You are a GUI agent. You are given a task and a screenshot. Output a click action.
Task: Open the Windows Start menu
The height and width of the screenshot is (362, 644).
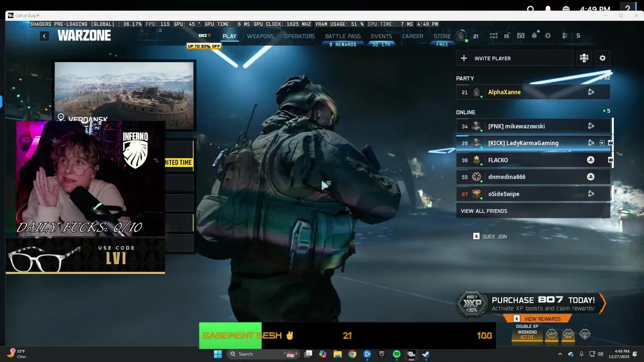pyautogui.click(x=218, y=354)
